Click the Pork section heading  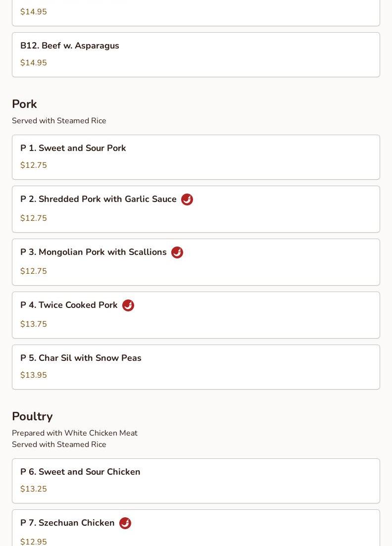[x=24, y=104]
